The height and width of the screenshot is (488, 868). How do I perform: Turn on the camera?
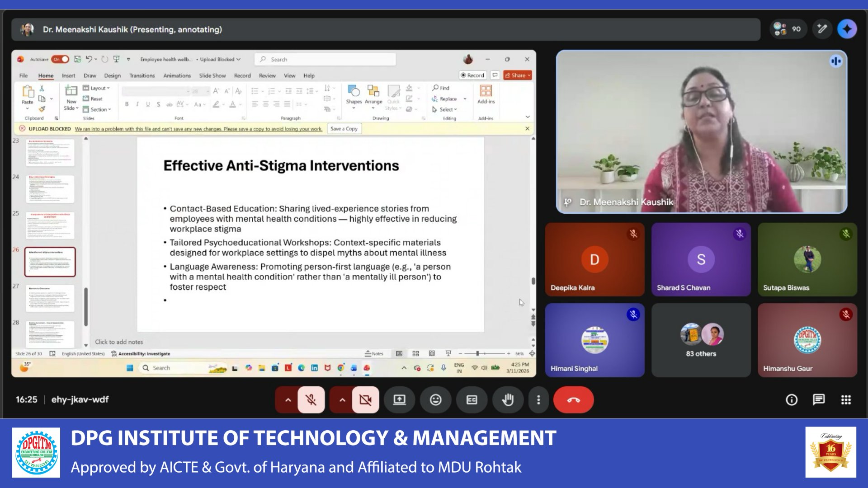click(x=365, y=400)
